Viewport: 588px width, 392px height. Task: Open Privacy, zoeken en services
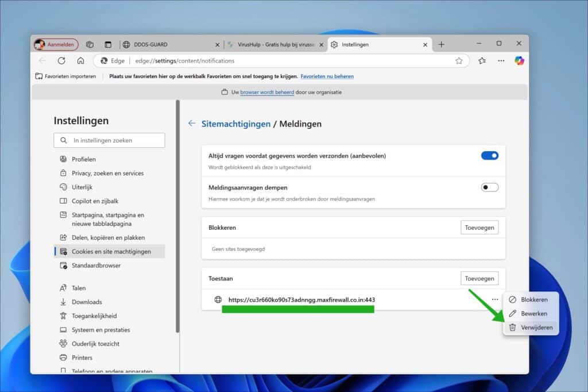109,173
